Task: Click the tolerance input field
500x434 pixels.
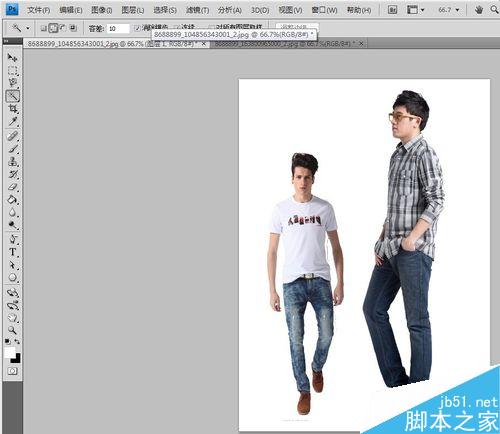Action: [x=118, y=29]
